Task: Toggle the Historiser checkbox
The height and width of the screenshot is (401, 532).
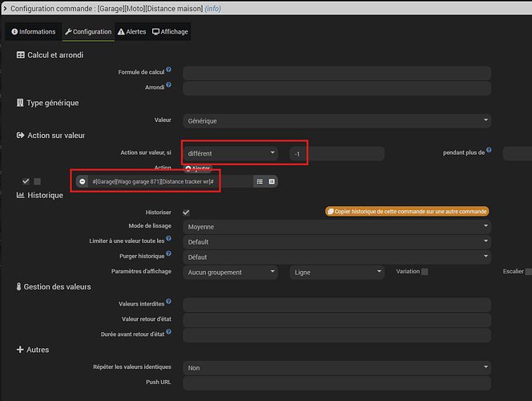Action: (186, 213)
